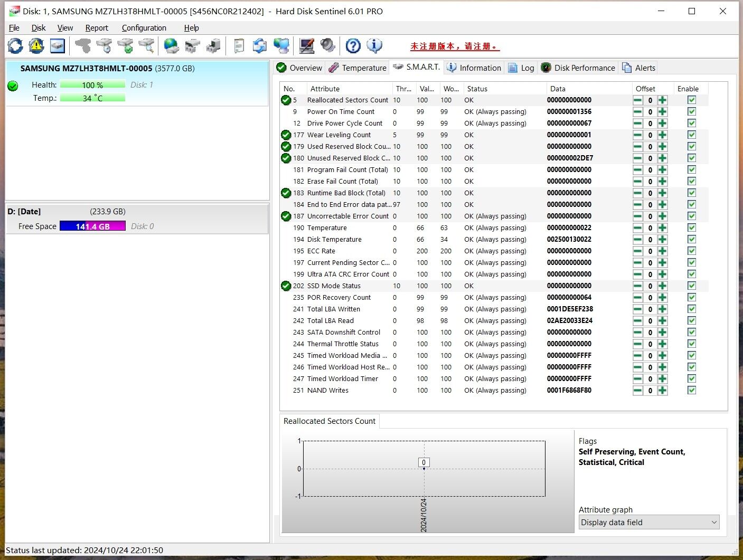Sort by the Status column header
Screen dimensions: 743x560
pos(505,89)
